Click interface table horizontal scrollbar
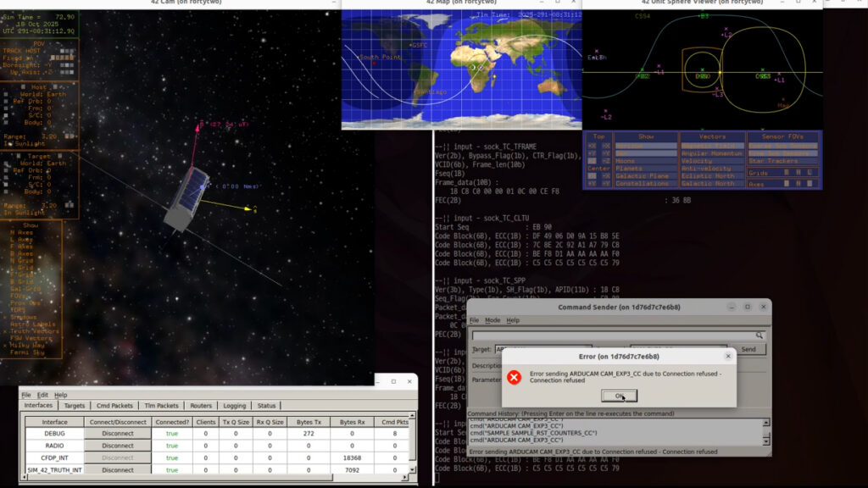Screen dimensions: 868x488 180,477
